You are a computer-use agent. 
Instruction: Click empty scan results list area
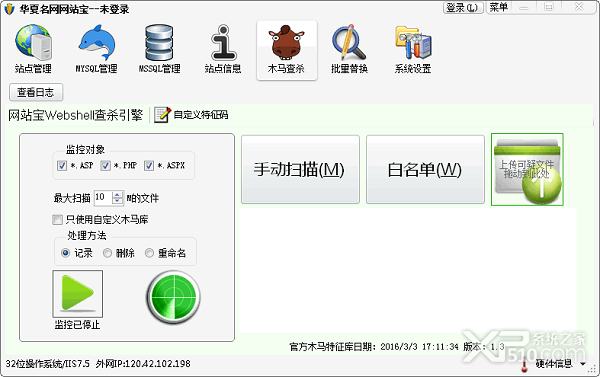(408, 271)
